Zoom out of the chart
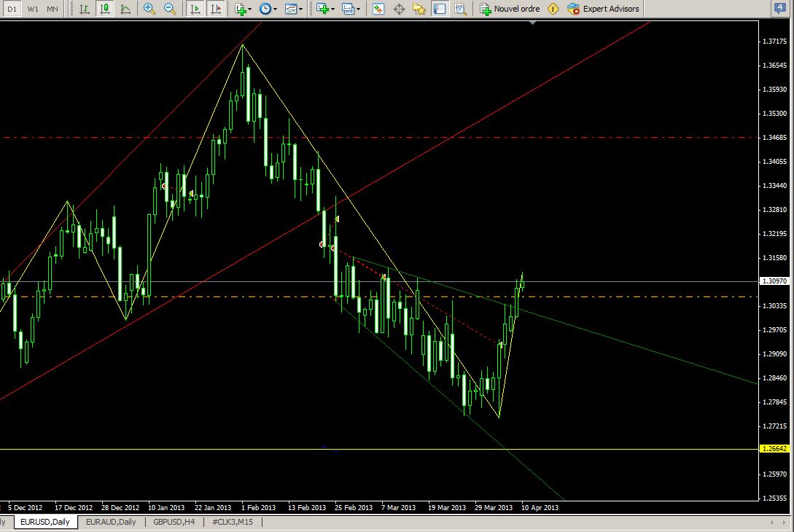 (170, 9)
